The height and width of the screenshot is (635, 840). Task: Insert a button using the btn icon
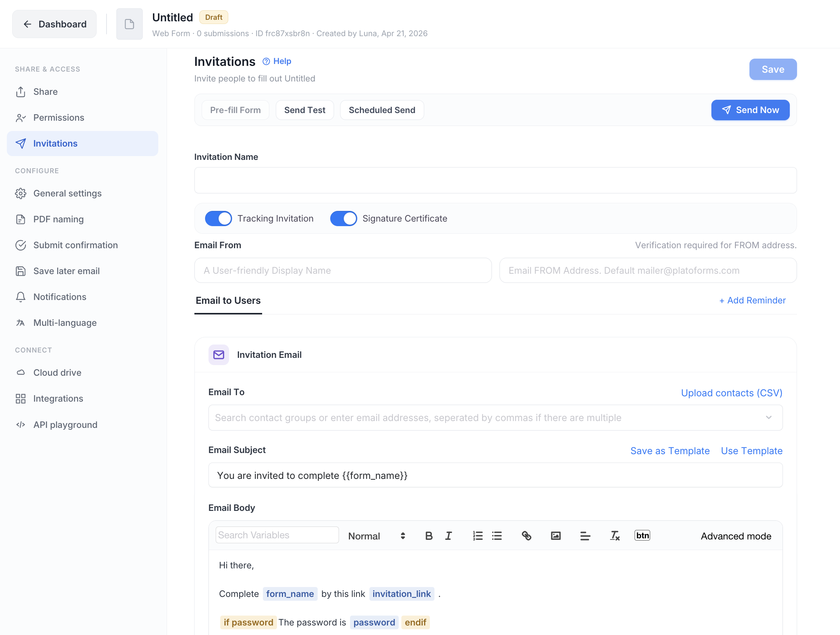pos(643,535)
